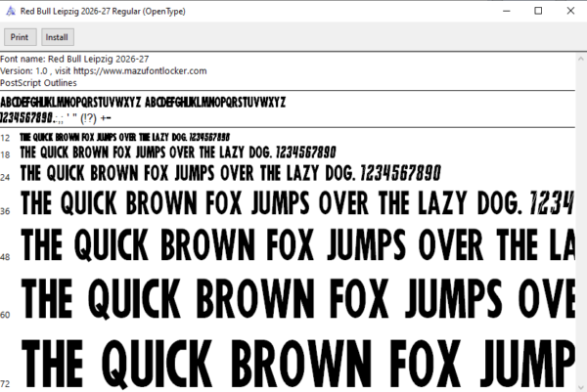Click the 'Font name: Red Bull Leipzig 2026-27' line
This screenshot has width=587, height=392.
[74, 59]
